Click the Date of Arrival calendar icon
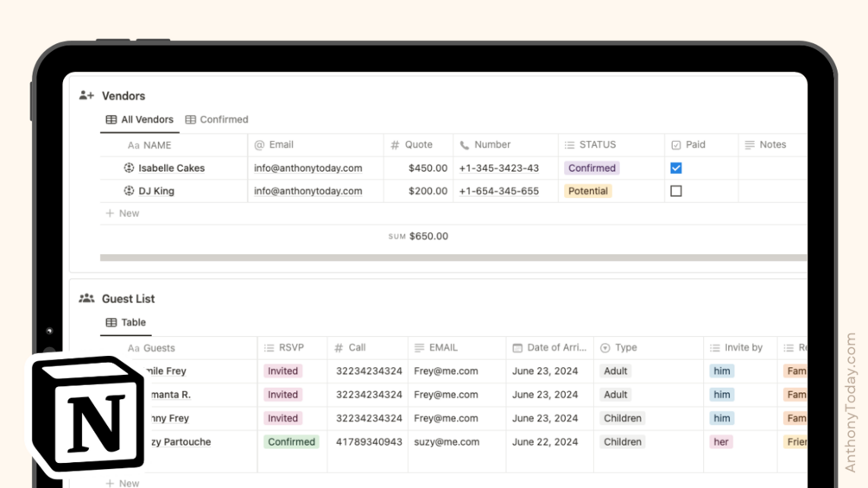868x488 pixels. 517,348
